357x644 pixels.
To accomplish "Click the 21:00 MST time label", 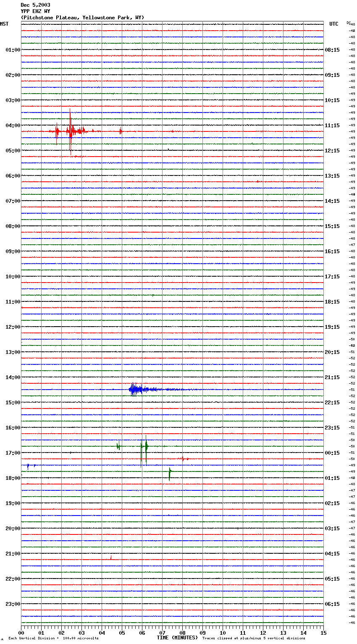I will click(x=13, y=554).
